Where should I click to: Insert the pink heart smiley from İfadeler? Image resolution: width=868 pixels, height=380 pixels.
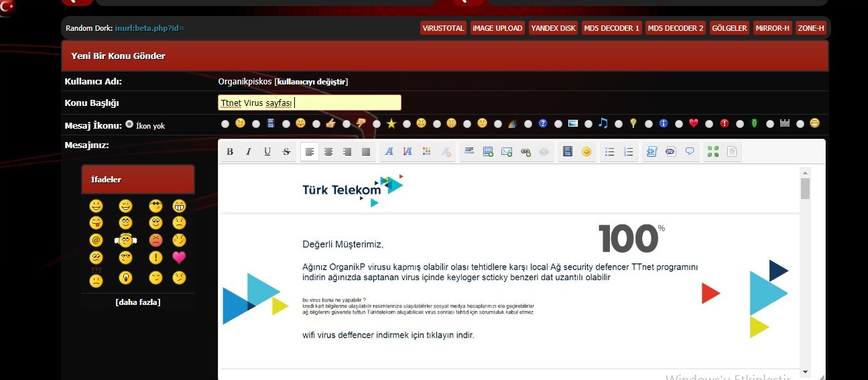click(x=179, y=257)
